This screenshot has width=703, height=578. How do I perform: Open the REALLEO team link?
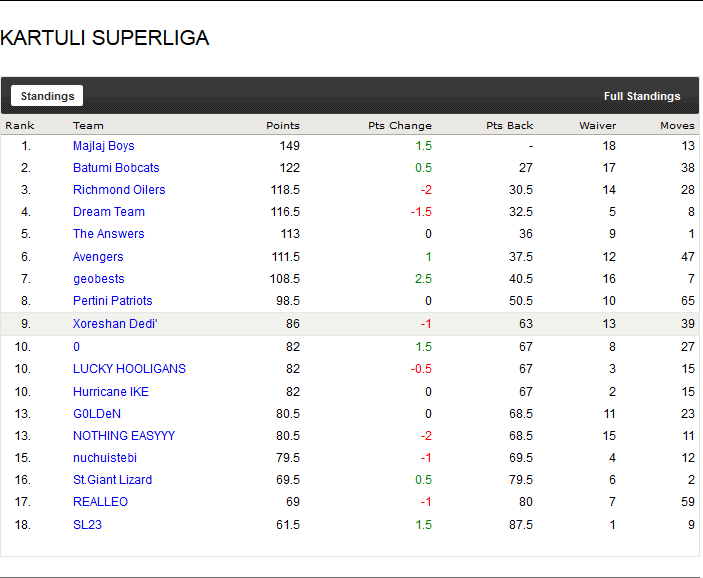pos(100,502)
